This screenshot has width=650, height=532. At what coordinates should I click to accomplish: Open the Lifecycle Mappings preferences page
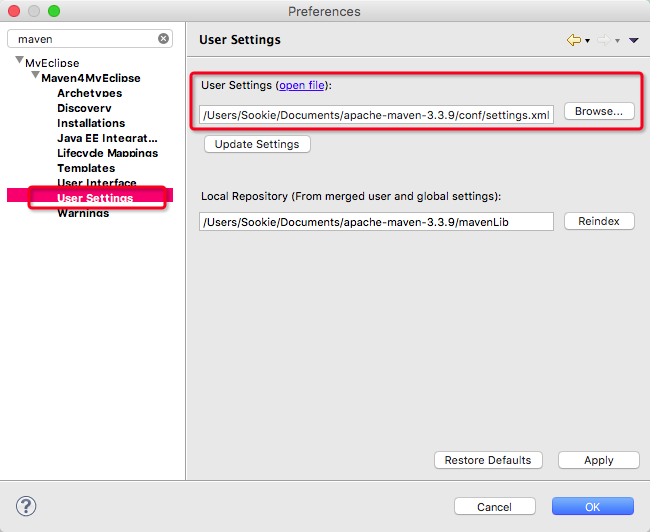pos(107,153)
